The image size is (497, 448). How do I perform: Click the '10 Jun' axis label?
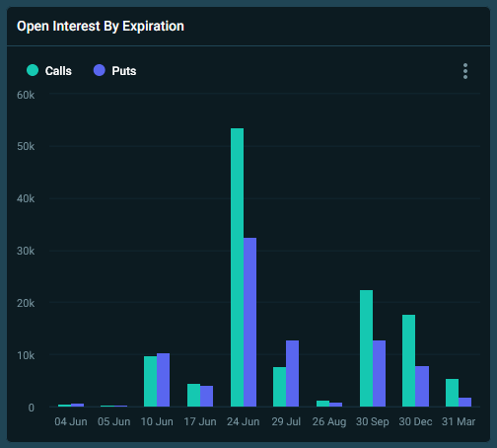[x=157, y=421]
